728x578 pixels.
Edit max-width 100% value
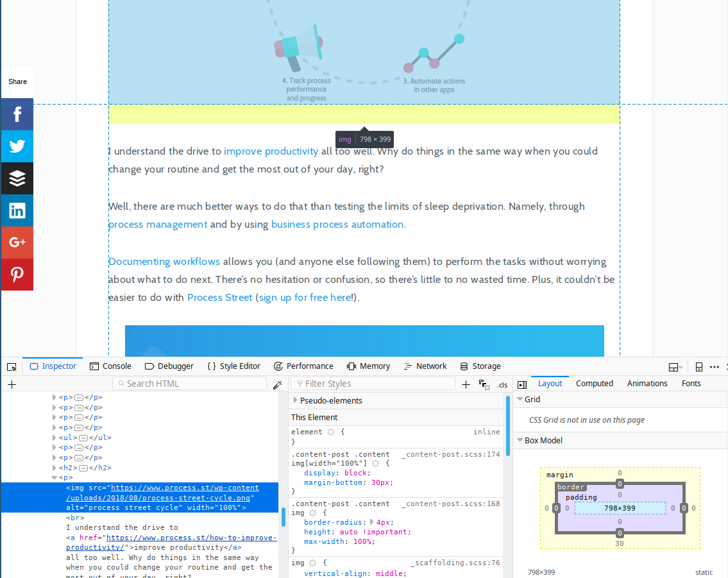click(x=362, y=542)
